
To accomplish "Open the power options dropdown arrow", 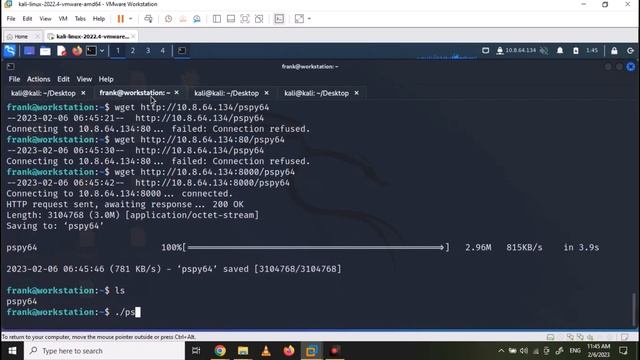I will pyautogui.click(x=131, y=19).
